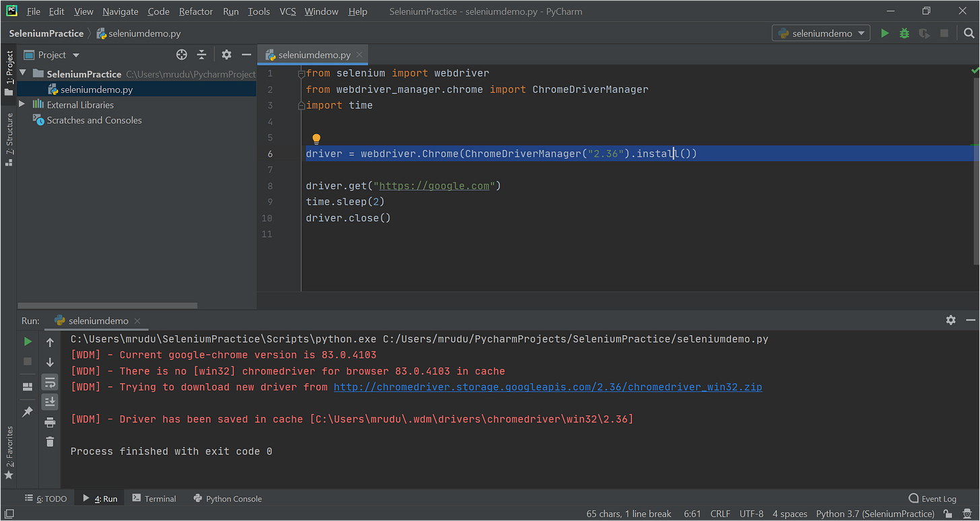The width and height of the screenshot is (980, 521).
Task: Open the seleniumdemo run configuration dropdown
Action: (x=820, y=32)
